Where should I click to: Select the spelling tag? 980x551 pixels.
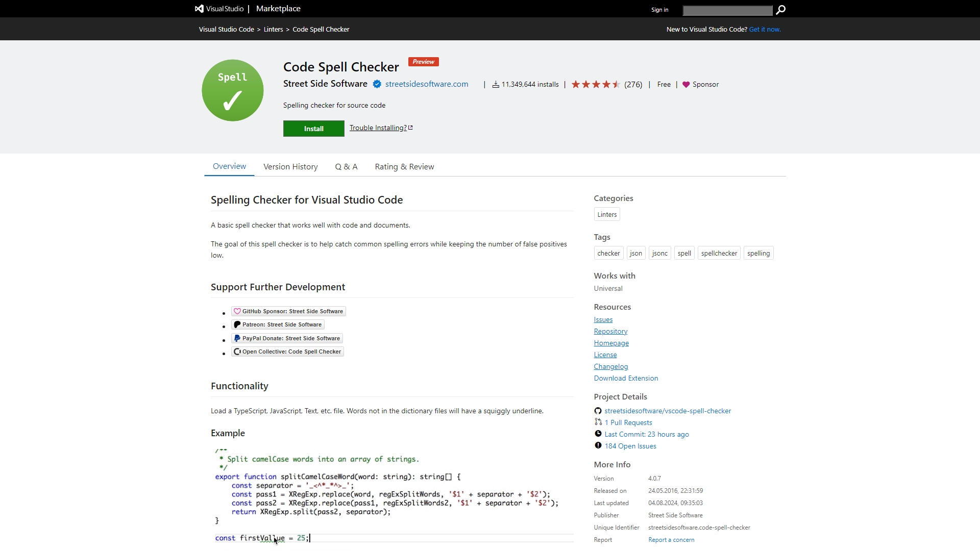pyautogui.click(x=758, y=253)
